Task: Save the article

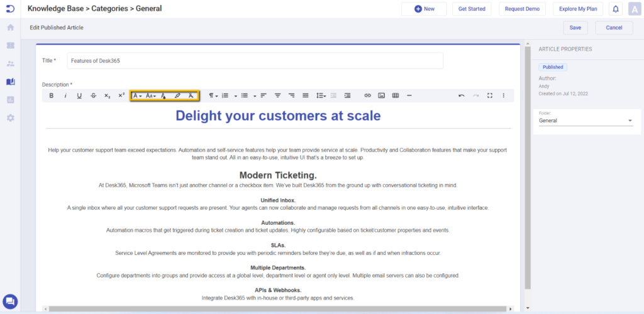Action: coord(575,28)
